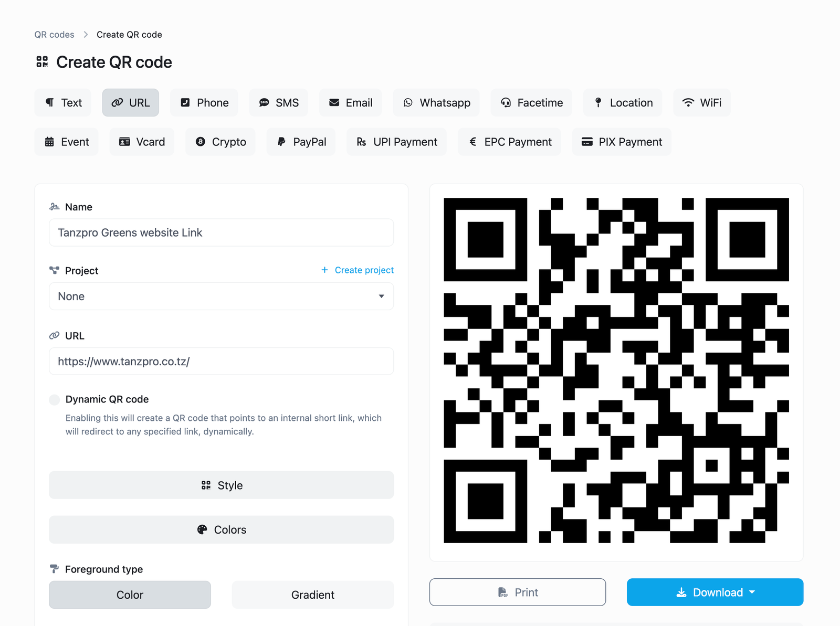Select Gradient foreground type
The height and width of the screenshot is (626, 840).
(313, 595)
